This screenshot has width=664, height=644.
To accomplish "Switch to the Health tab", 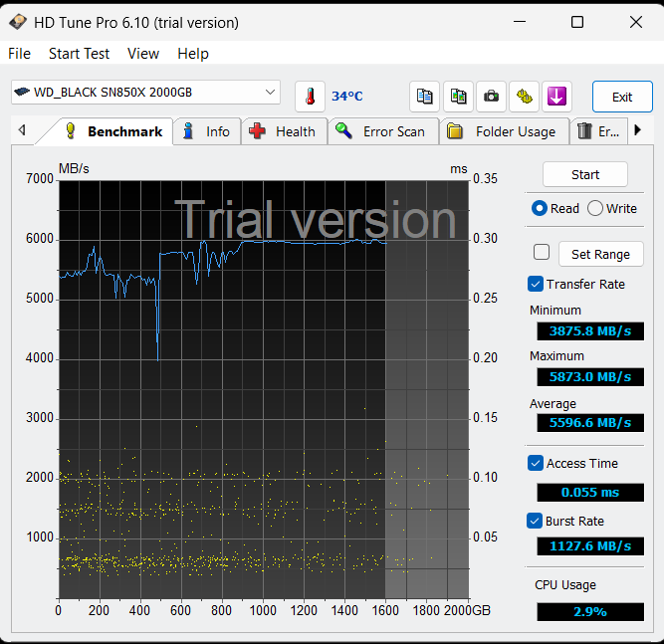I will tap(284, 131).
